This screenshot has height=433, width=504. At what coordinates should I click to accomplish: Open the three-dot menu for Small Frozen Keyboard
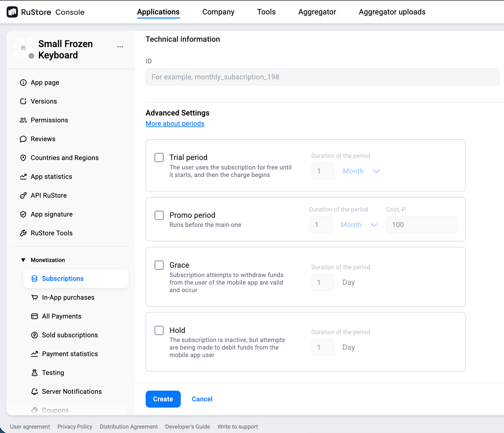(120, 47)
